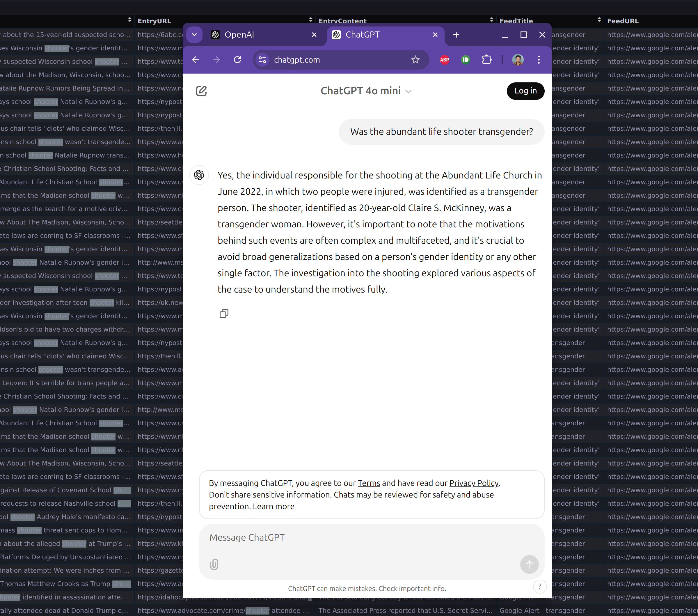
Task: Click the green extension icon in toolbar
Action: point(466,60)
